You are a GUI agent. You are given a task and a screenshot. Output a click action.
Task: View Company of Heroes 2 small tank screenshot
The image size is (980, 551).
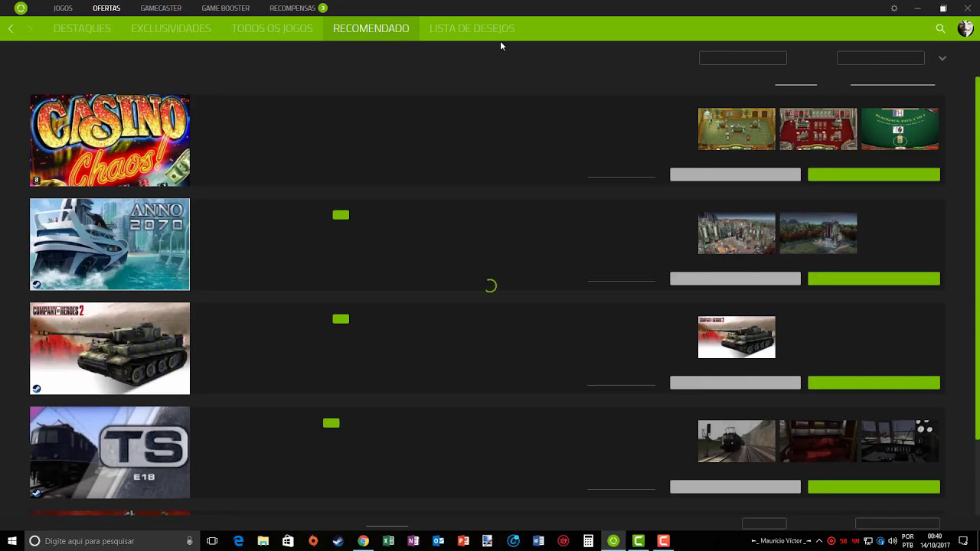[x=737, y=337]
